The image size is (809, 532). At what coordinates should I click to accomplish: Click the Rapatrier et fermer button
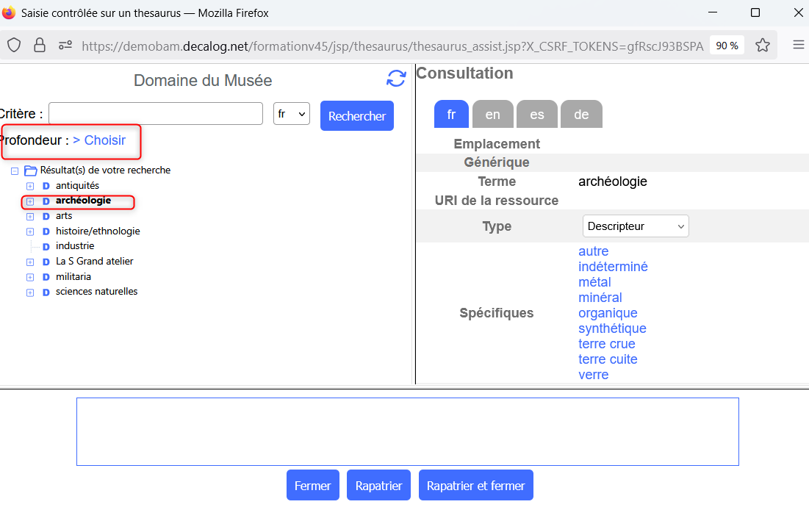tap(475, 486)
